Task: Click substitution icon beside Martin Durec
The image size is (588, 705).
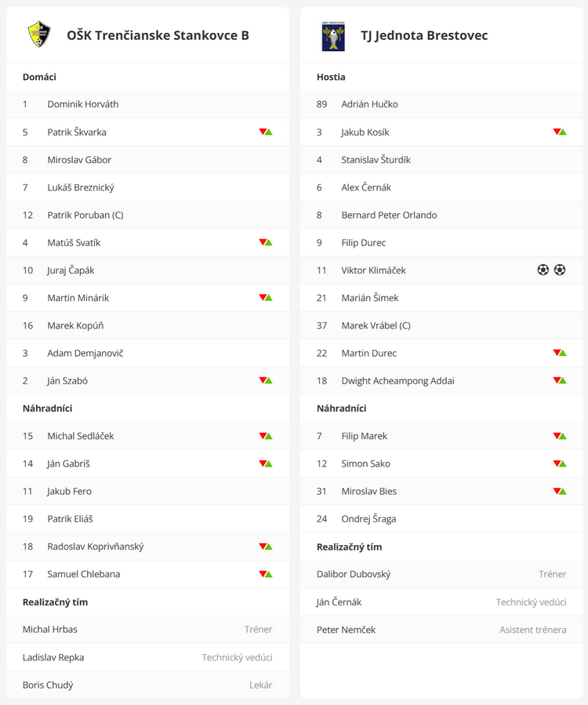Action: coord(560,354)
